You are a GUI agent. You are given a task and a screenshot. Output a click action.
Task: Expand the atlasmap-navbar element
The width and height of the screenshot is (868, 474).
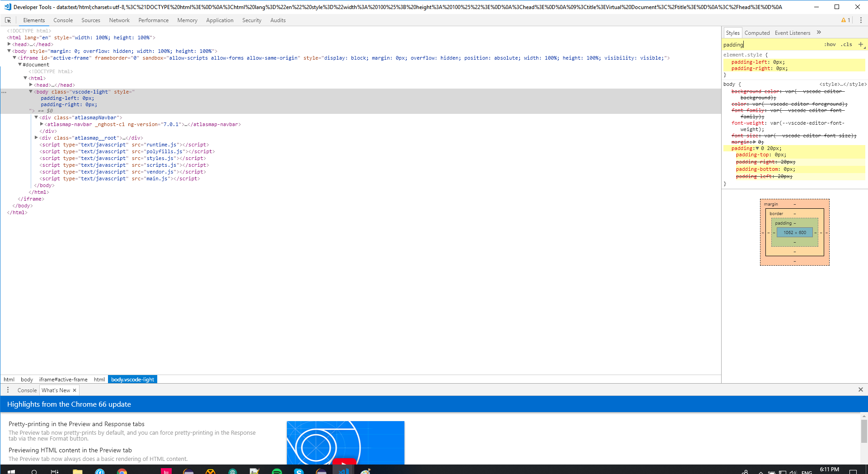click(42, 124)
